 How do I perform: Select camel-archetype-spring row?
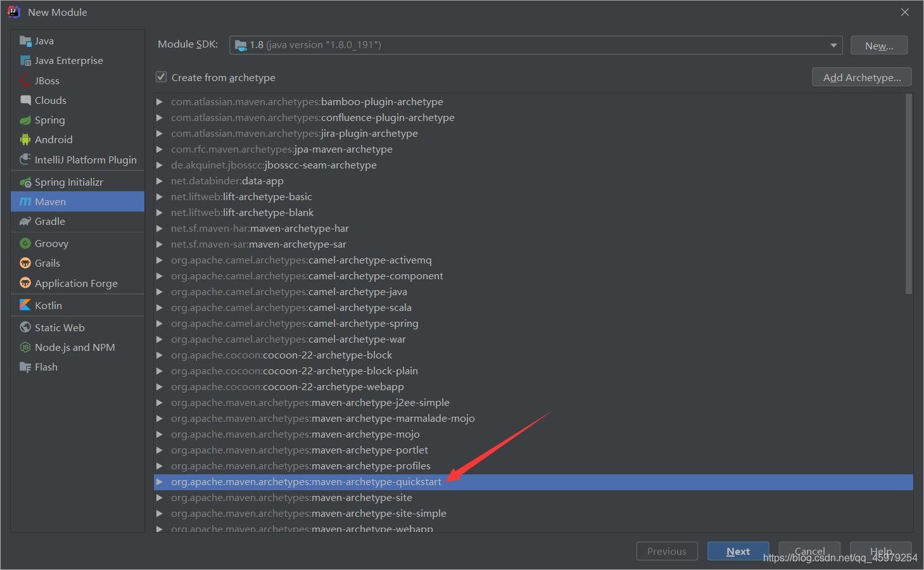pos(533,324)
